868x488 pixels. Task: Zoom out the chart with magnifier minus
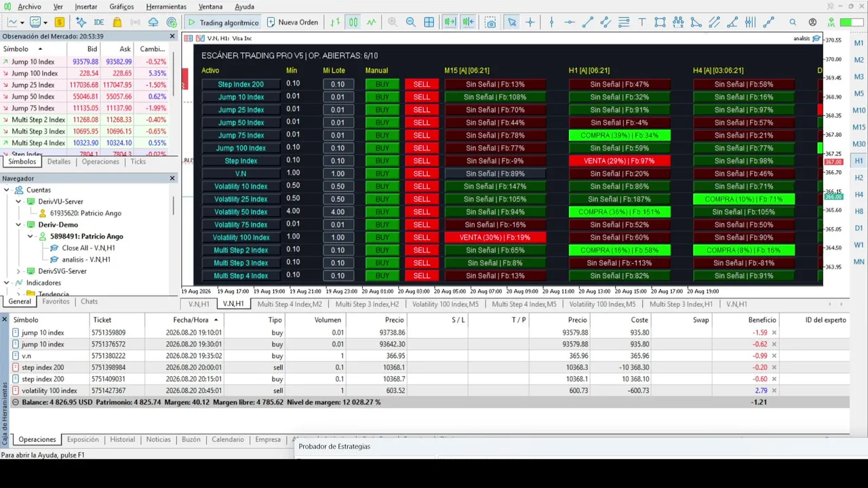click(410, 22)
